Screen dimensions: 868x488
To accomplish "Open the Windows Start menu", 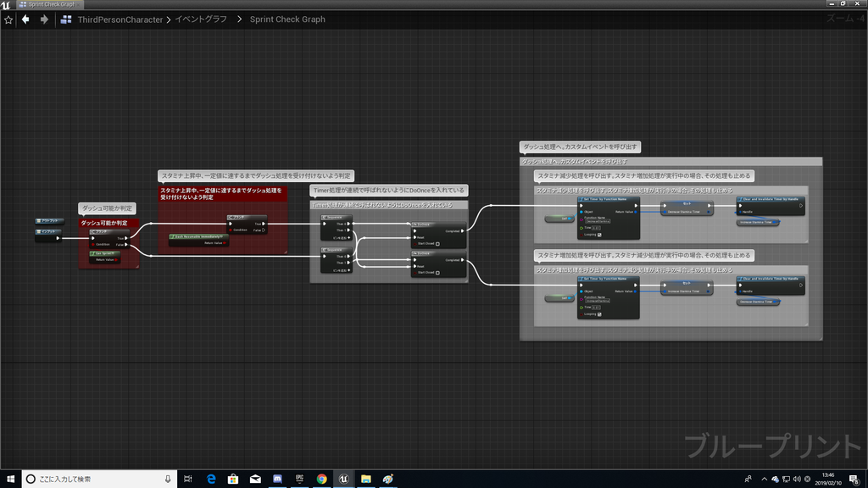I will pos(10,480).
